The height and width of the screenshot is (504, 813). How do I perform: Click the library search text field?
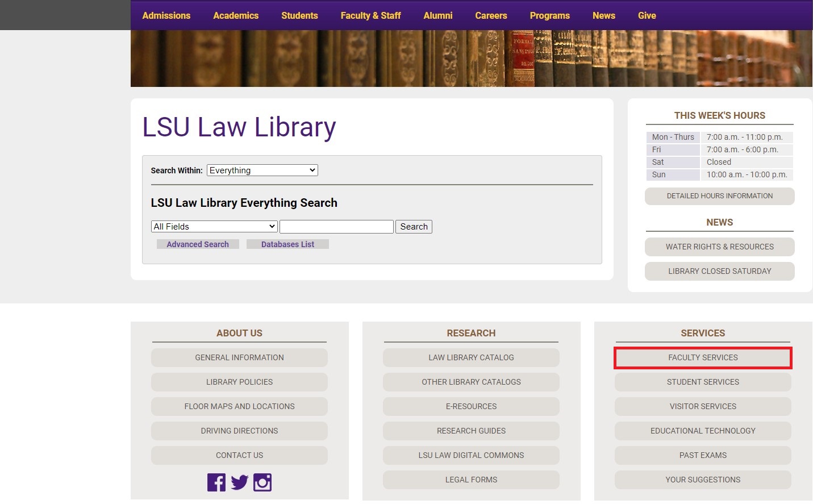coord(336,227)
